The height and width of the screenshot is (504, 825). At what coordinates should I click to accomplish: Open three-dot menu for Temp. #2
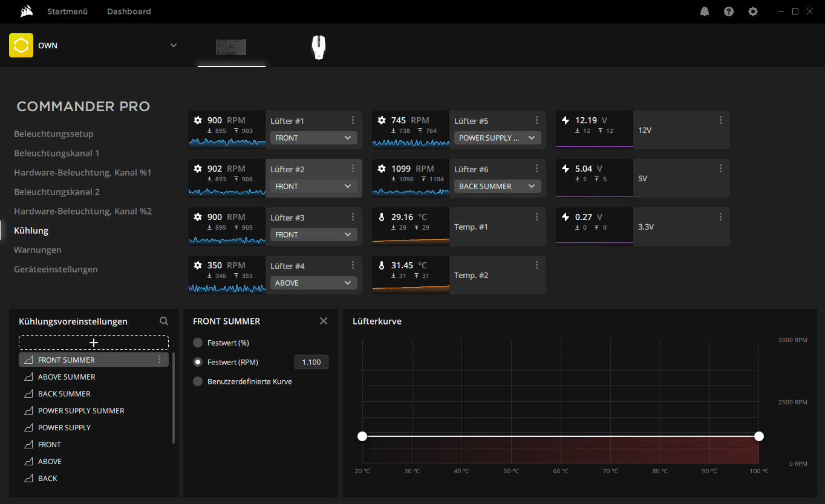click(x=537, y=265)
